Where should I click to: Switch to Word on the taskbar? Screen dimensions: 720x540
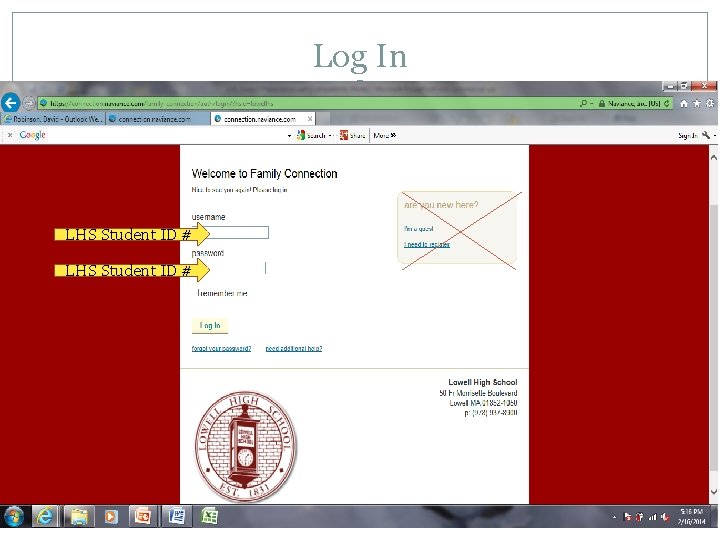[176, 517]
